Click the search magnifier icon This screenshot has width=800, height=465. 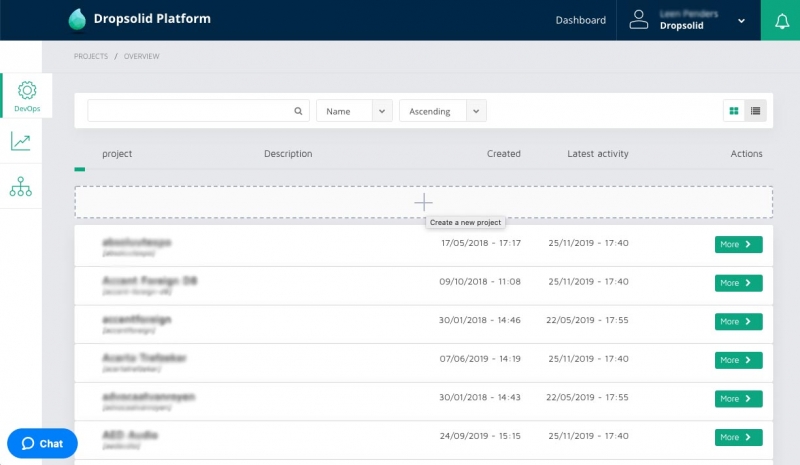point(298,111)
